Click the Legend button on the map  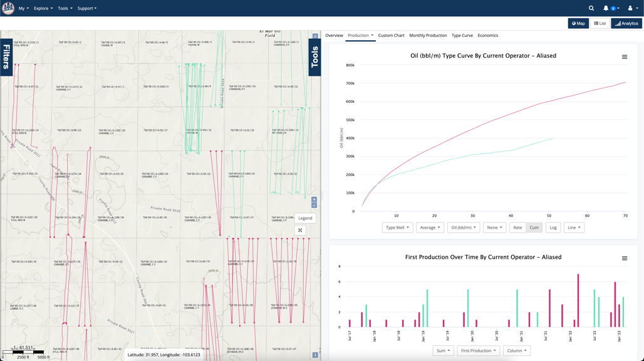pyautogui.click(x=305, y=218)
